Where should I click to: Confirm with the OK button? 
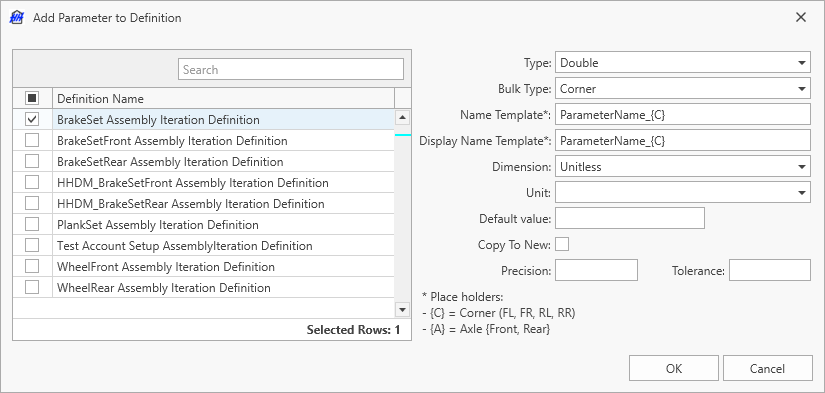tap(673, 368)
